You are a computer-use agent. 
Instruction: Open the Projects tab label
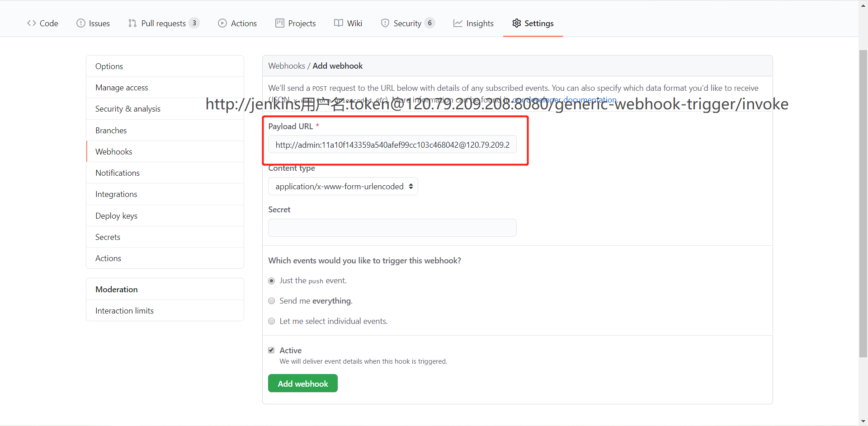(302, 23)
